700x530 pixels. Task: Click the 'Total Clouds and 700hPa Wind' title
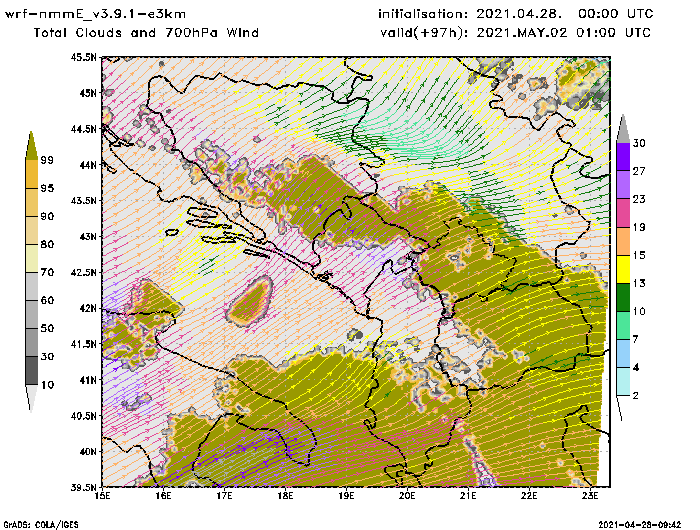pos(146,33)
